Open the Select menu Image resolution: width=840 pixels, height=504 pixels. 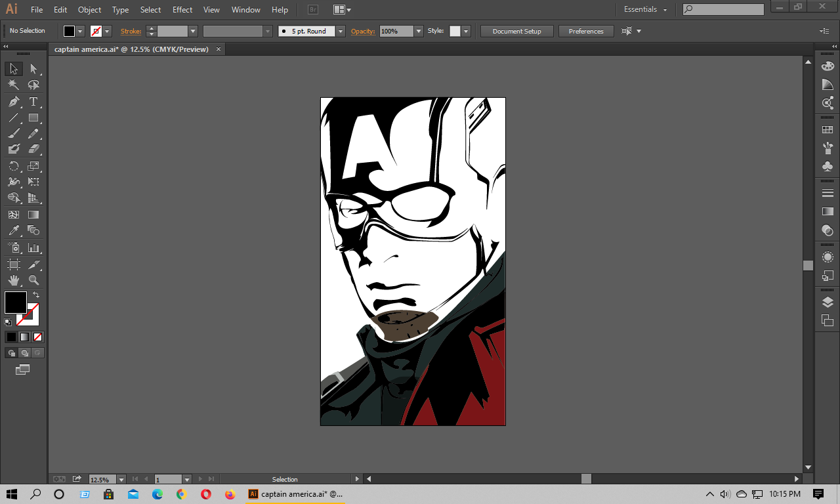click(x=150, y=9)
